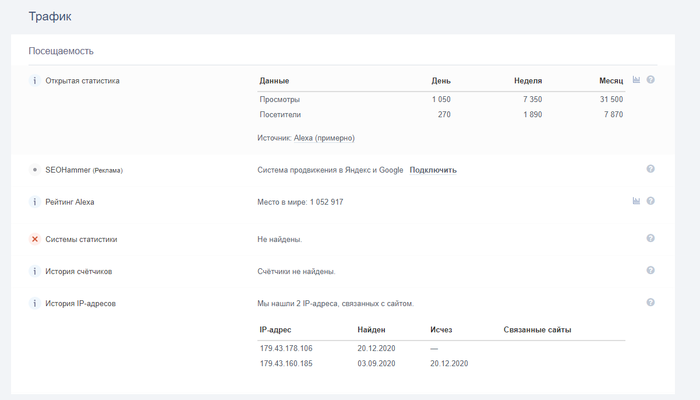This screenshot has height=400, width=700.
Task: Click the help icon in the SEOHammer row
Action: point(650,170)
